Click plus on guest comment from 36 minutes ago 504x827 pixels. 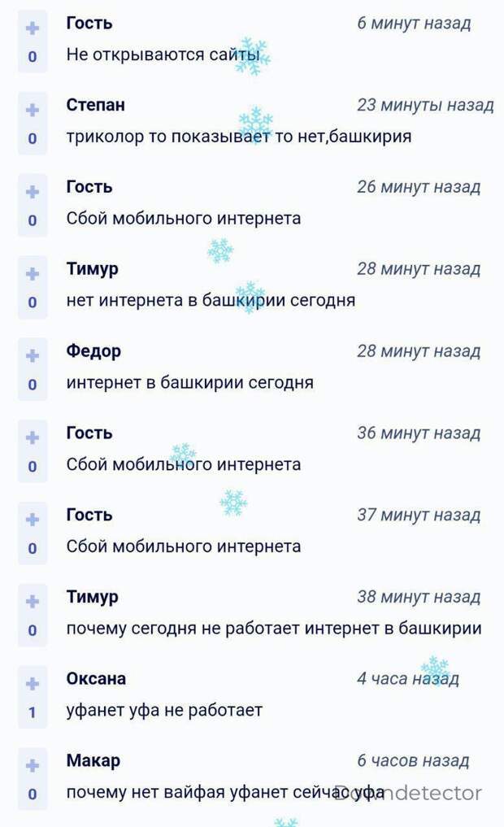pyautogui.click(x=33, y=437)
